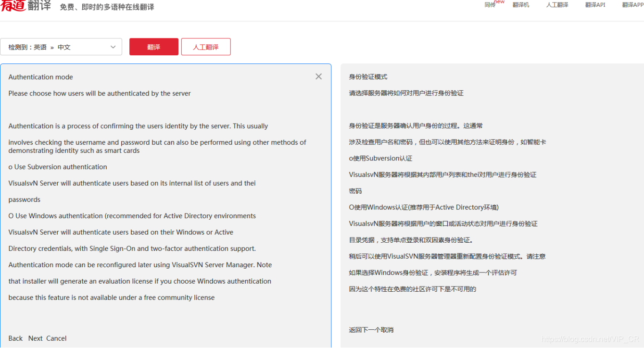Click the source line 'Back Next Cancel'
The width and height of the screenshot is (644, 348).
38,338
